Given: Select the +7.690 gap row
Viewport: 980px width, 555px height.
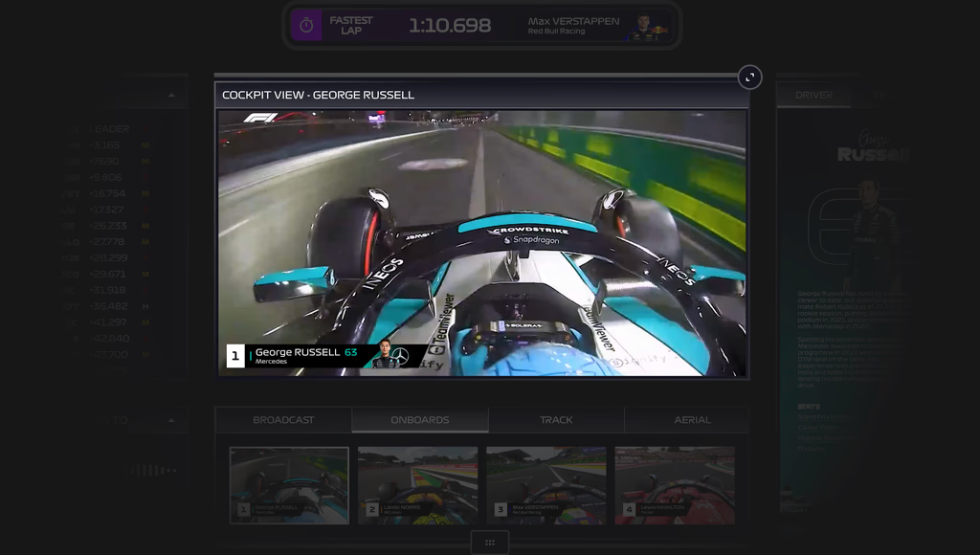Looking at the screenshot, I should (108, 162).
